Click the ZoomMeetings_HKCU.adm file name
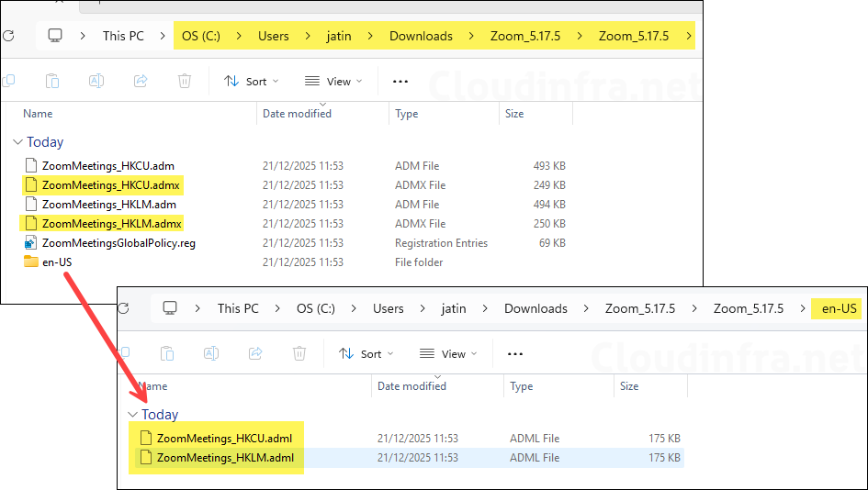Screen dimensions: 868x490 click(x=108, y=166)
